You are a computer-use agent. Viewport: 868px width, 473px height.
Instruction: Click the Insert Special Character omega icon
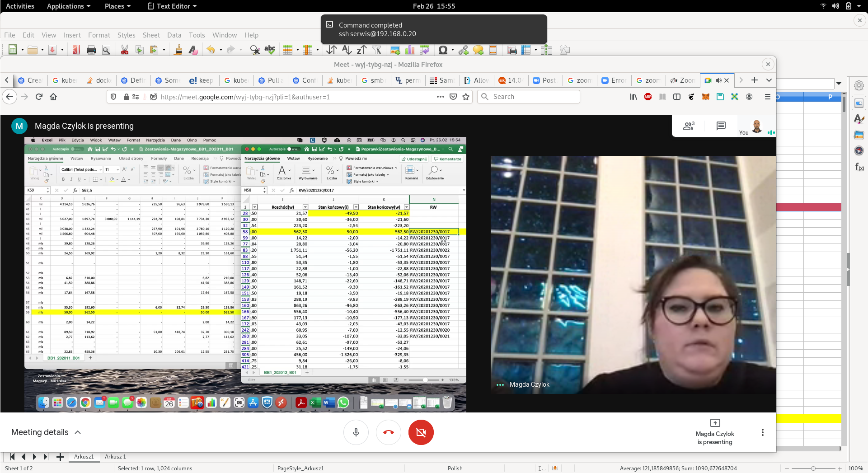tap(443, 50)
